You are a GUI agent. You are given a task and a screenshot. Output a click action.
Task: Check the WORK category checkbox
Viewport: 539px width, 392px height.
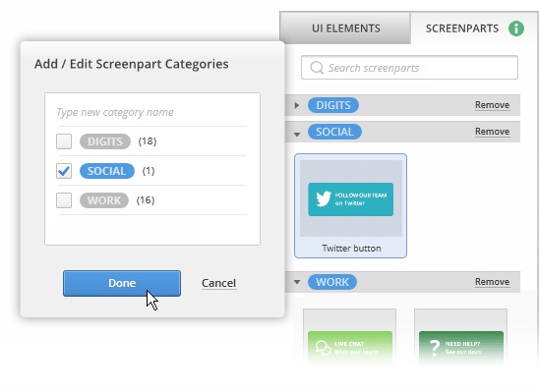64,200
